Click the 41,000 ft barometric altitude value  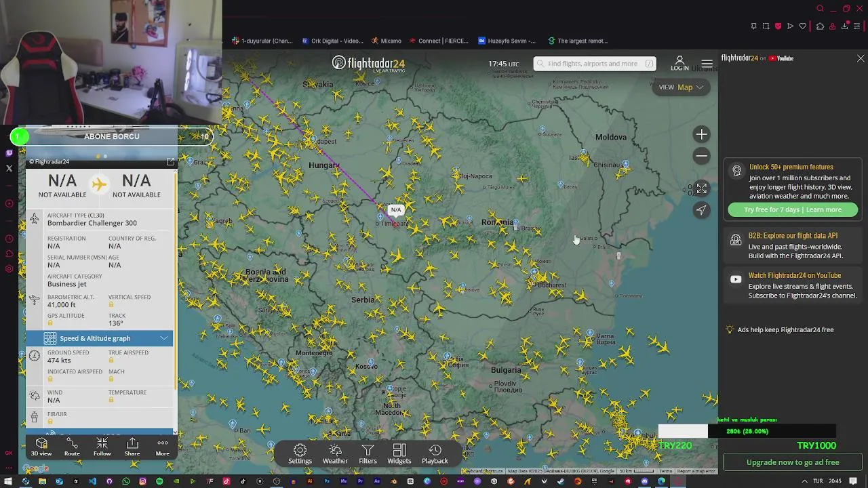[x=62, y=305]
